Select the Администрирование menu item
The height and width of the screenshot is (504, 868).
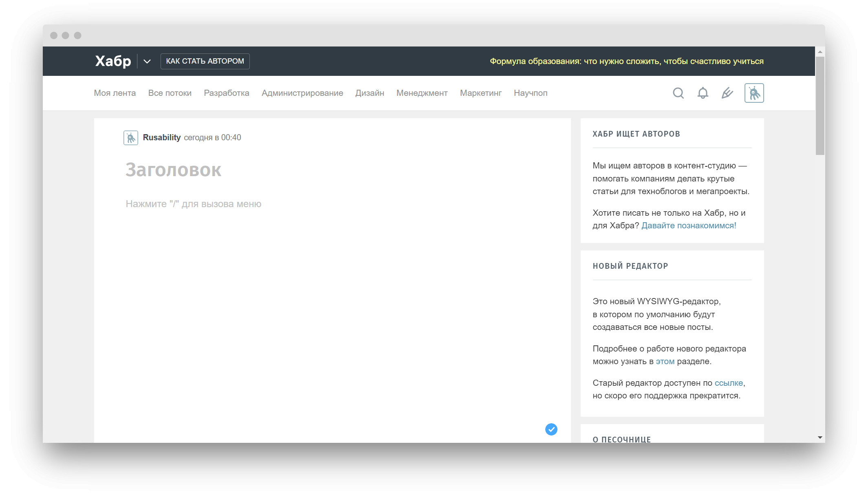pyautogui.click(x=302, y=93)
